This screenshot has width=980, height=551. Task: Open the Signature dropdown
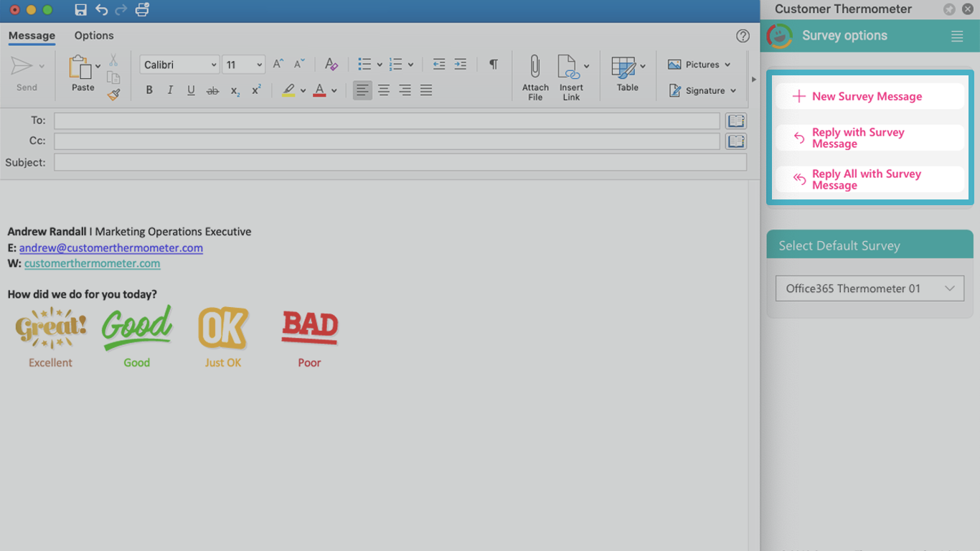click(x=702, y=90)
